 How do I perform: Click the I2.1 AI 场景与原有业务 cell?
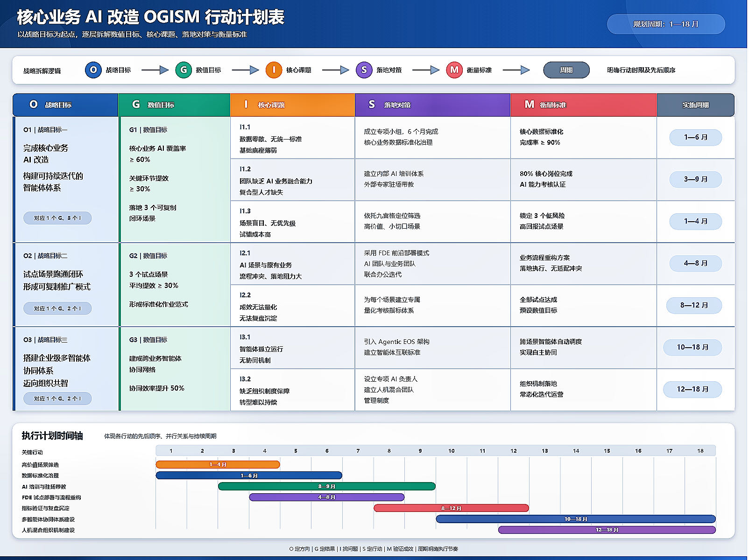[x=293, y=264]
